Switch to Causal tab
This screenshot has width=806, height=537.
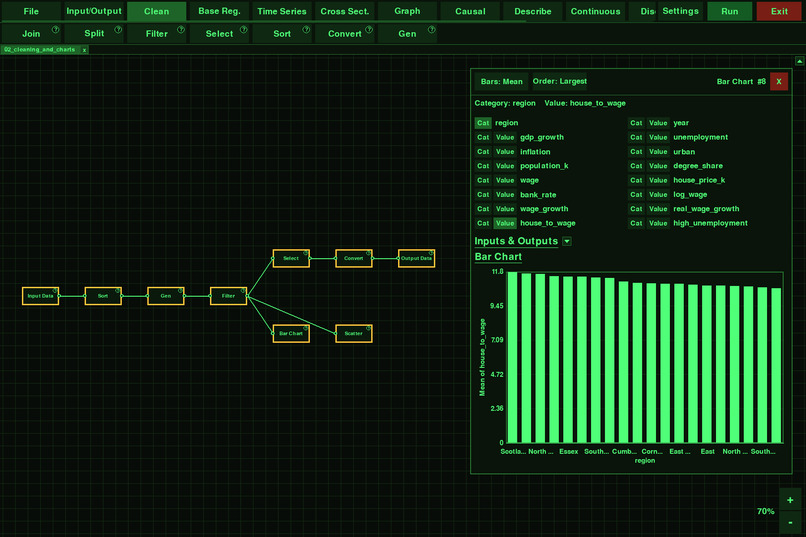[x=470, y=11]
